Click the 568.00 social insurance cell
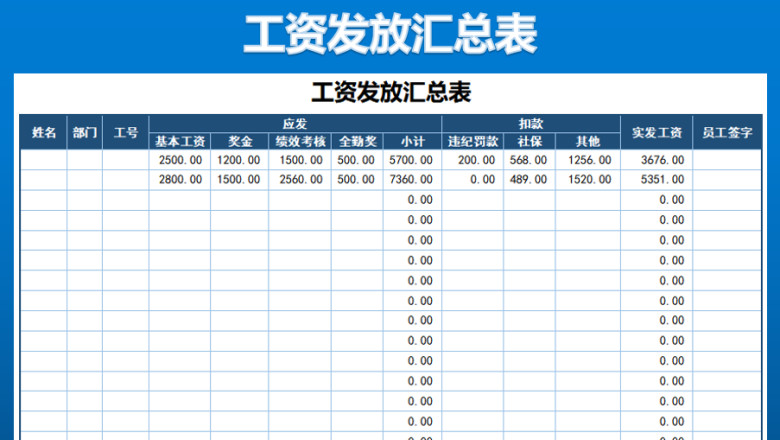 click(x=529, y=160)
